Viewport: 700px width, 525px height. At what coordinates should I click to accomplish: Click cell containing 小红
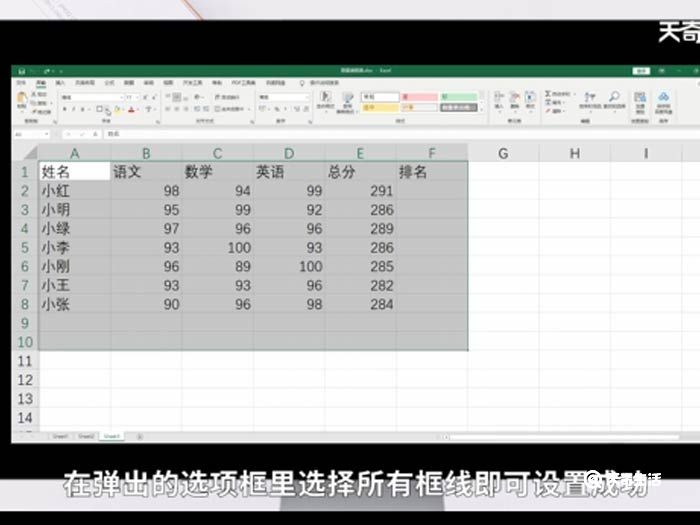75,191
